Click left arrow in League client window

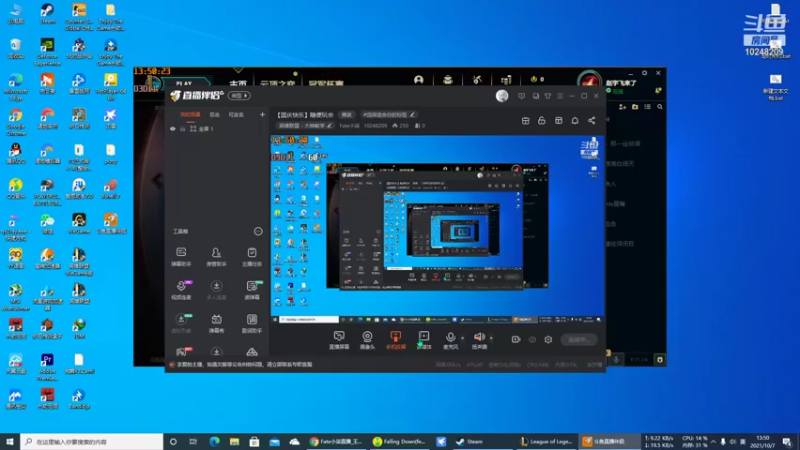(x=157, y=180)
